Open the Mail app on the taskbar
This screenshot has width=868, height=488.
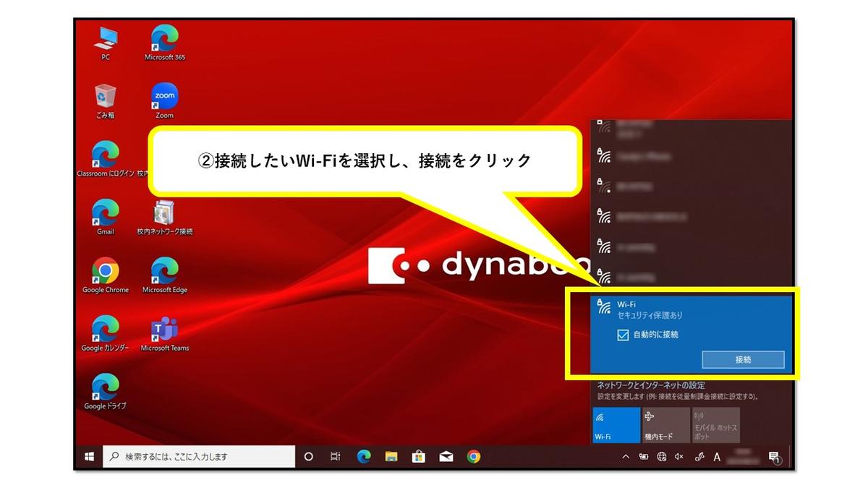click(x=446, y=457)
